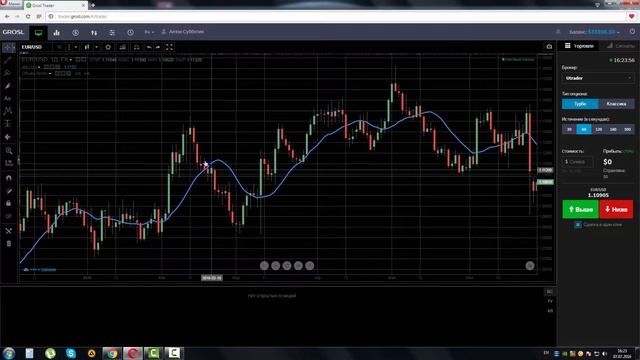This screenshot has height=360, width=640.
Task: Open the sliders settings icon in top bar
Action: 112,32
